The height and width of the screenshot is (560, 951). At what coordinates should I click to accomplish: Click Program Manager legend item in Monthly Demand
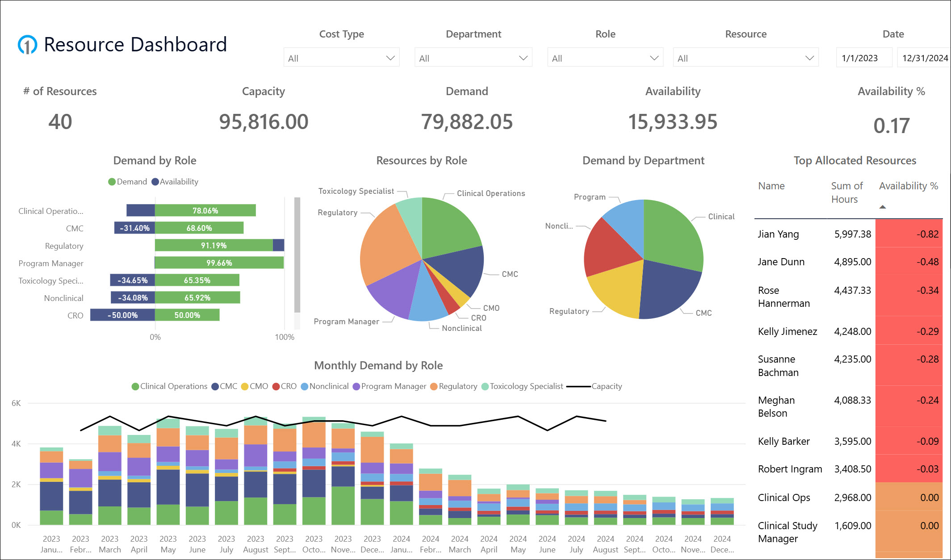[x=390, y=386]
